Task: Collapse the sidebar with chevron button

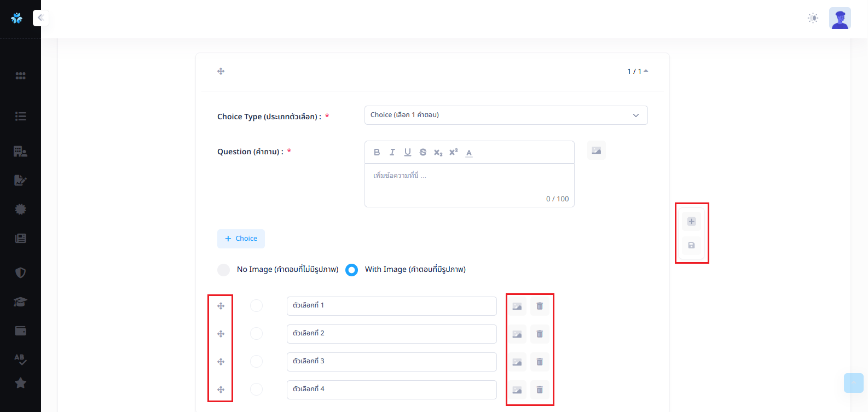Action: [40, 18]
